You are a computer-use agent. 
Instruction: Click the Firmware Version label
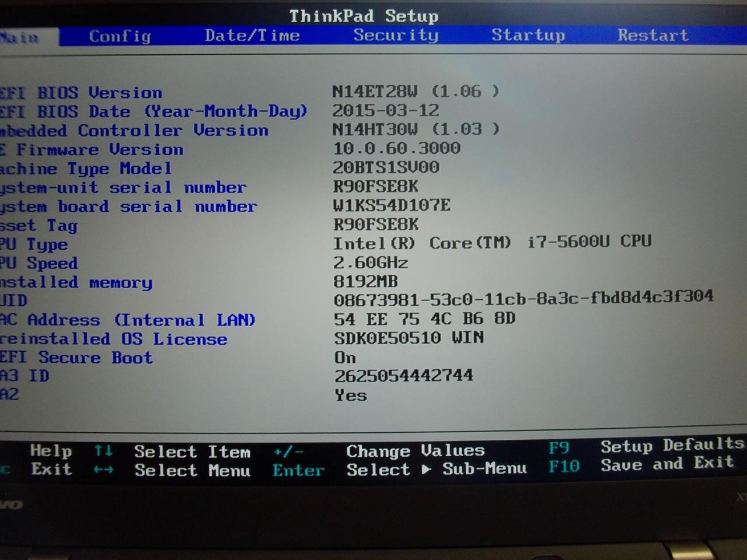[92, 150]
